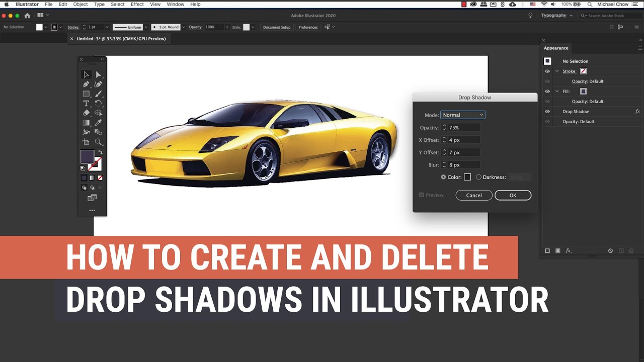
Task: Select the Zoom tool magnifier
Action: click(x=98, y=142)
